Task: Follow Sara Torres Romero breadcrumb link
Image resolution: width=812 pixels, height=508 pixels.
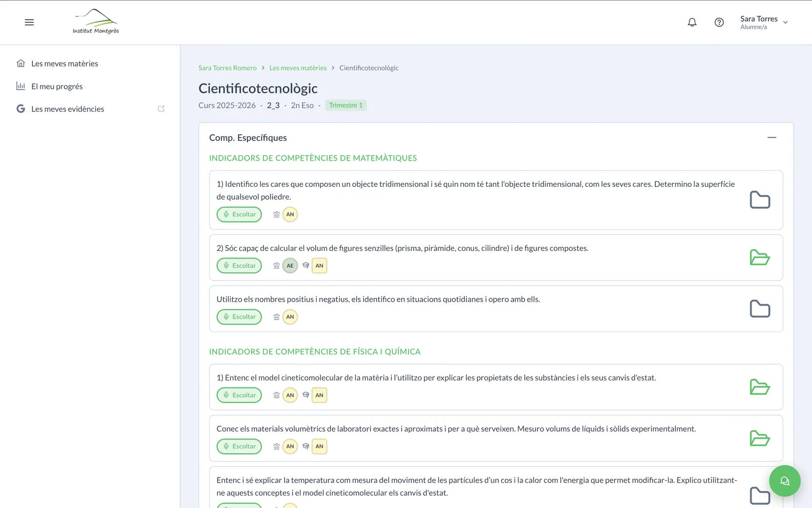Action: coord(227,68)
